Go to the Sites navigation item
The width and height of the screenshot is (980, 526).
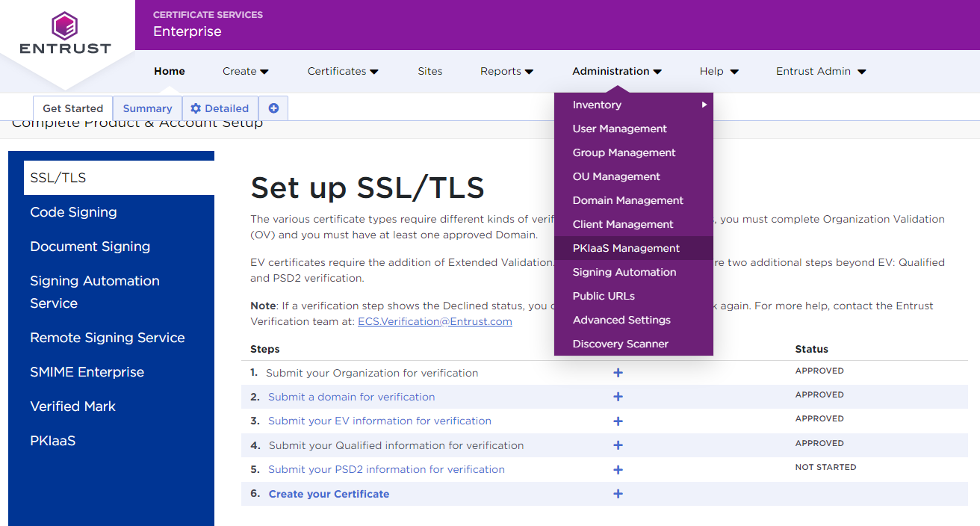click(x=429, y=71)
